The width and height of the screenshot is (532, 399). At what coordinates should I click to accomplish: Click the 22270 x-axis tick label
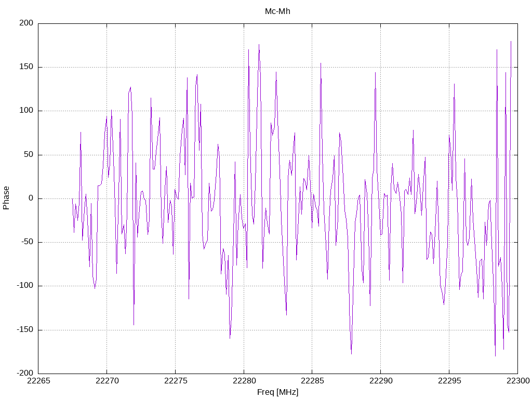click(107, 381)
